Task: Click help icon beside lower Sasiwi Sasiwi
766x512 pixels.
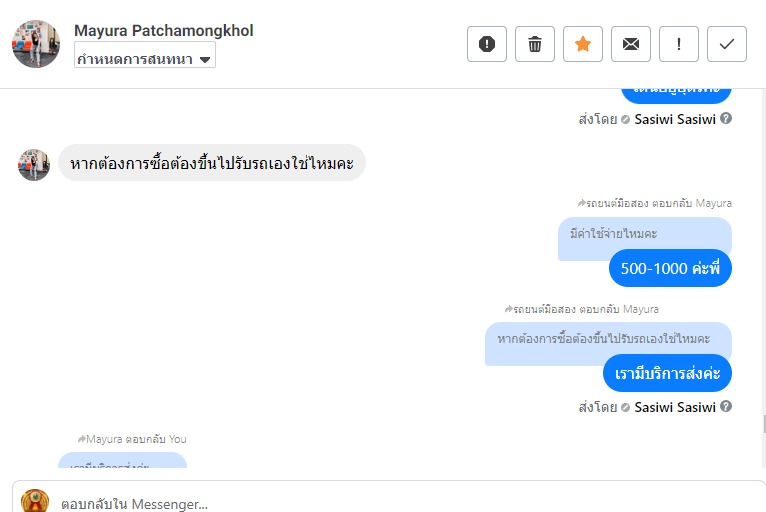Action: click(x=726, y=407)
